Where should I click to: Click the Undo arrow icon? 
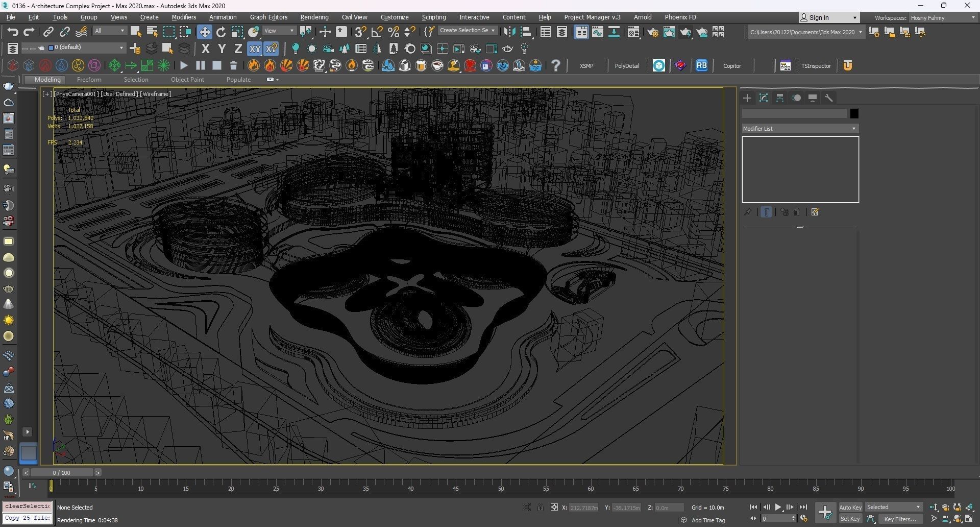pyautogui.click(x=13, y=32)
